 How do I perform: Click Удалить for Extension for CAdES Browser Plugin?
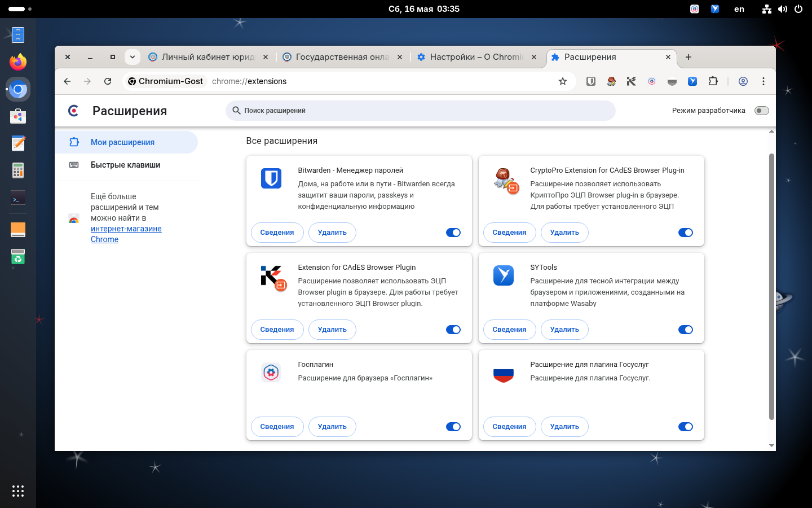coord(332,330)
